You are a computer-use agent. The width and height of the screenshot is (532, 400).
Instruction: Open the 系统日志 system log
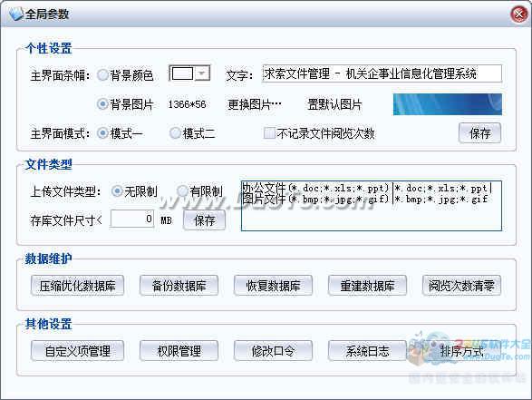(367, 351)
